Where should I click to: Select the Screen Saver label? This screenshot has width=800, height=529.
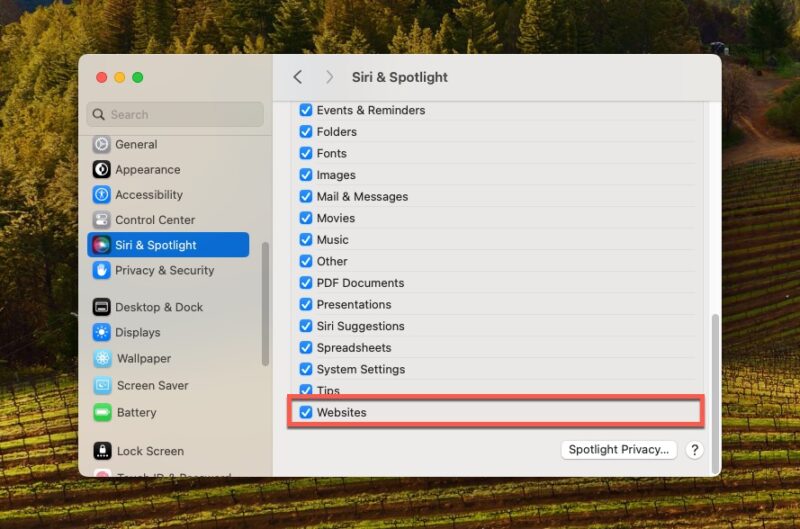pyautogui.click(x=153, y=385)
